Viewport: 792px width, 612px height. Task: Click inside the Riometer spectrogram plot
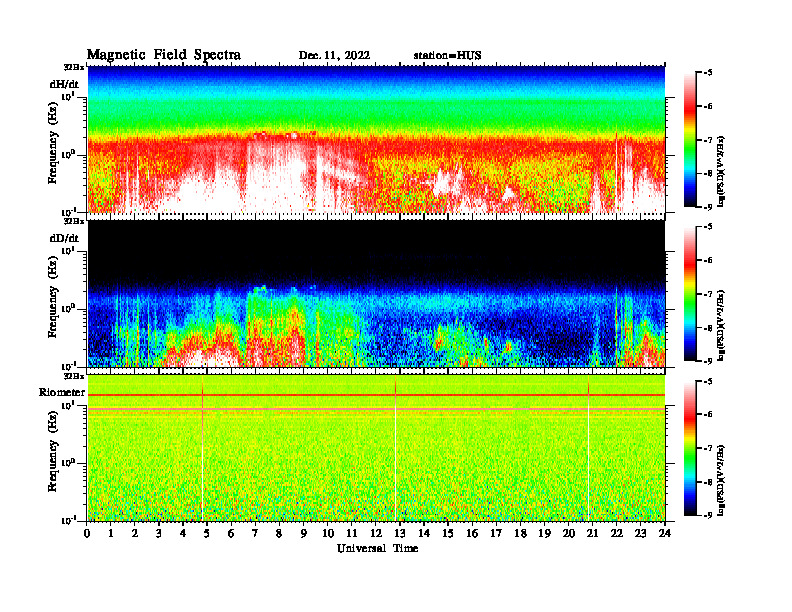click(x=376, y=448)
